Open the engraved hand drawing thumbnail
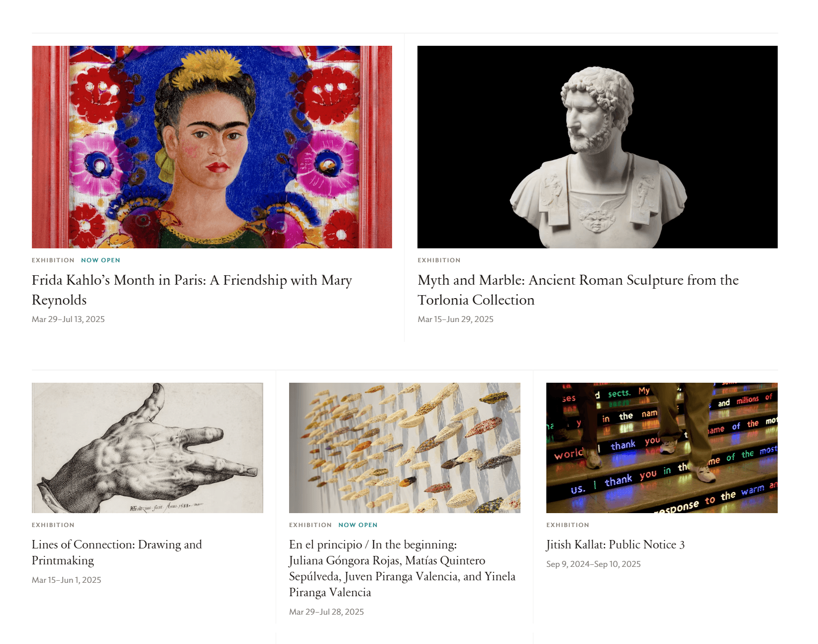Viewport: 818px width, 644px height. click(147, 448)
